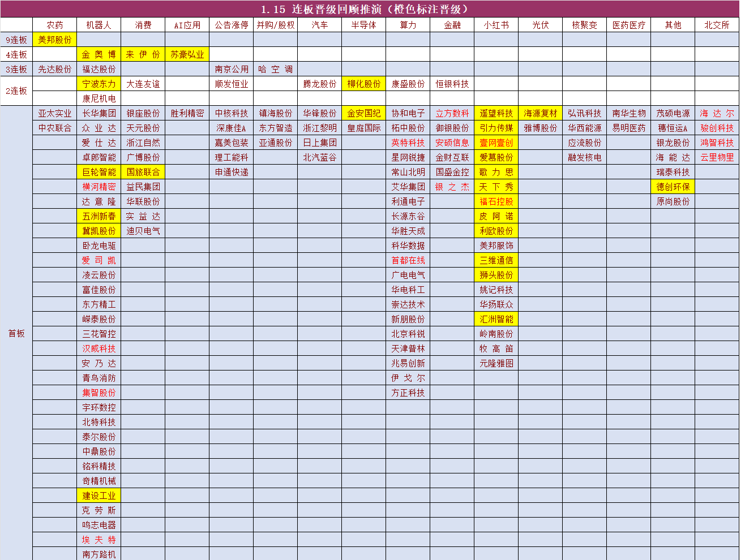The image size is (745, 560).
Task: Click the red cell 首都在线
Action: (x=408, y=260)
